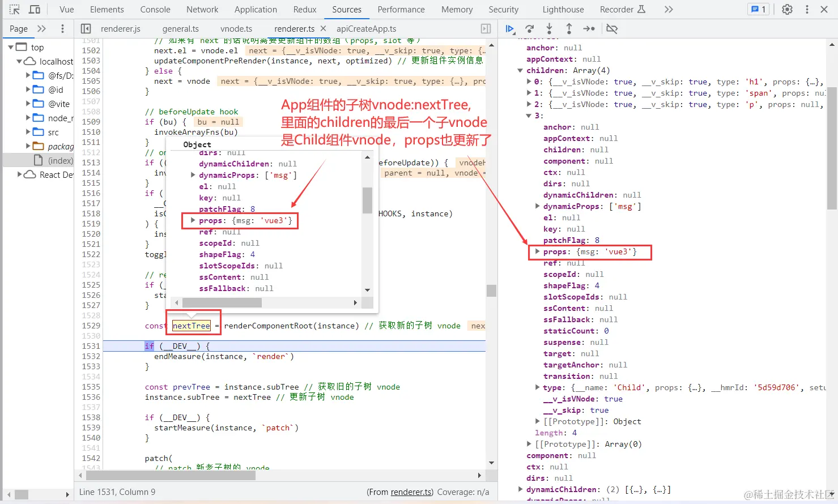838x504 pixels.
Task: Step over the next function call
Action: 530,29
